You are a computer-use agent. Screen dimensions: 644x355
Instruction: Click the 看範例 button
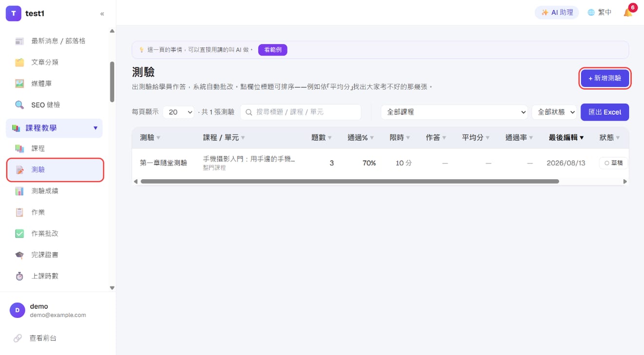pos(272,50)
